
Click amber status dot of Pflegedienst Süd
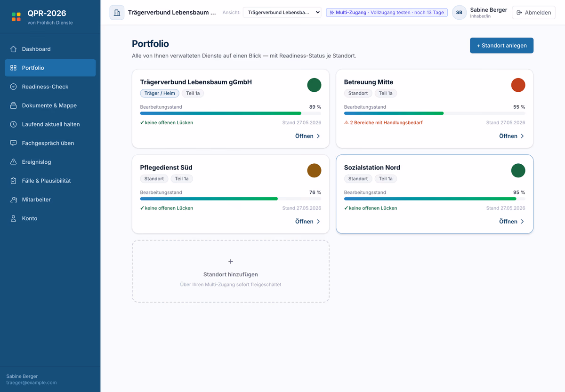point(314,171)
